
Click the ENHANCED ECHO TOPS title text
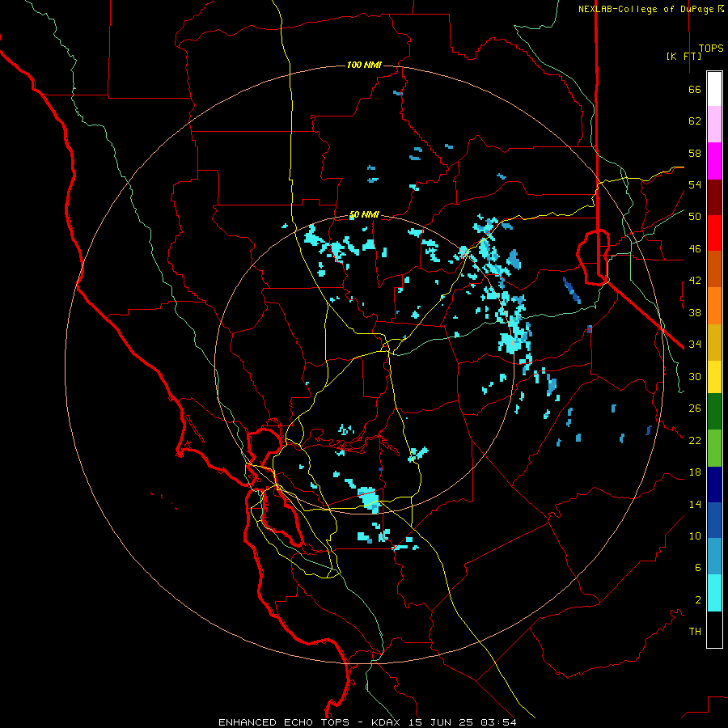[x=284, y=722]
